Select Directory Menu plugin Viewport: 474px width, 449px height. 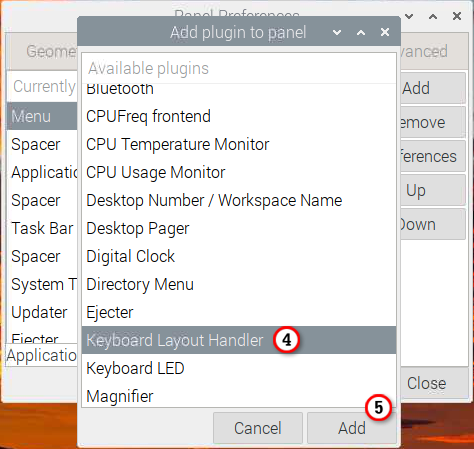tap(239, 284)
